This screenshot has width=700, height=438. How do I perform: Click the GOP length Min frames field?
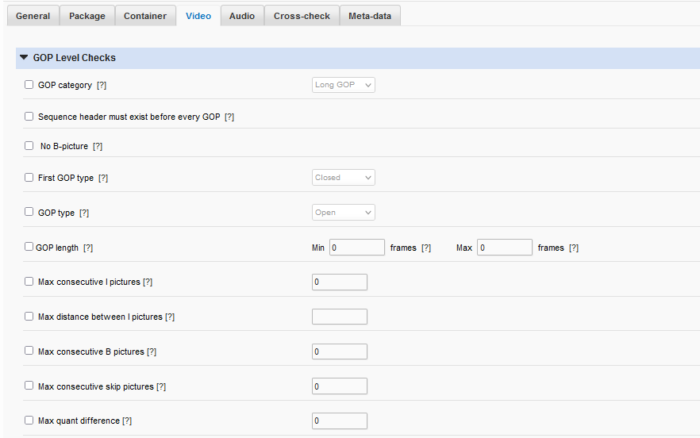357,247
